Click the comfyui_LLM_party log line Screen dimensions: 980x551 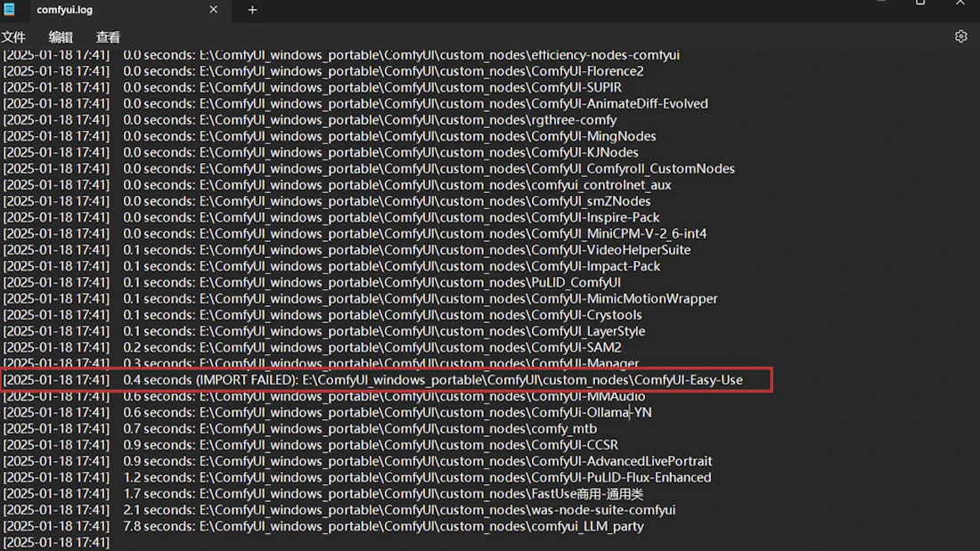pyautogui.click(x=401, y=525)
